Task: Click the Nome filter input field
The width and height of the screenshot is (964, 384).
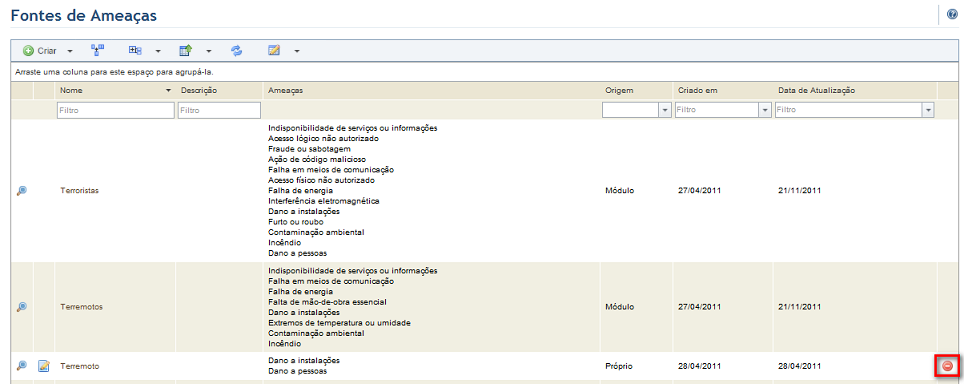Action: point(116,110)
